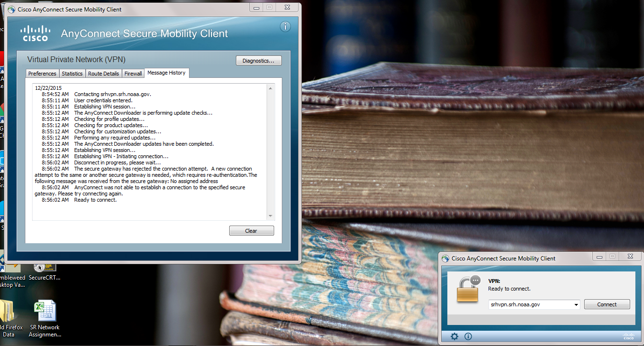
Task: Click the Diagnostics... button
Action: click(258, 61)
